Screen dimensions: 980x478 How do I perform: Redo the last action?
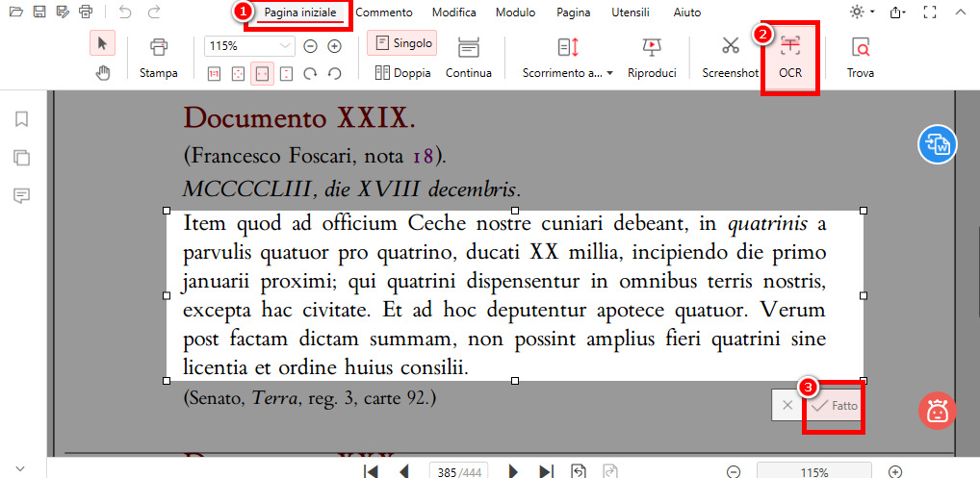153,12
